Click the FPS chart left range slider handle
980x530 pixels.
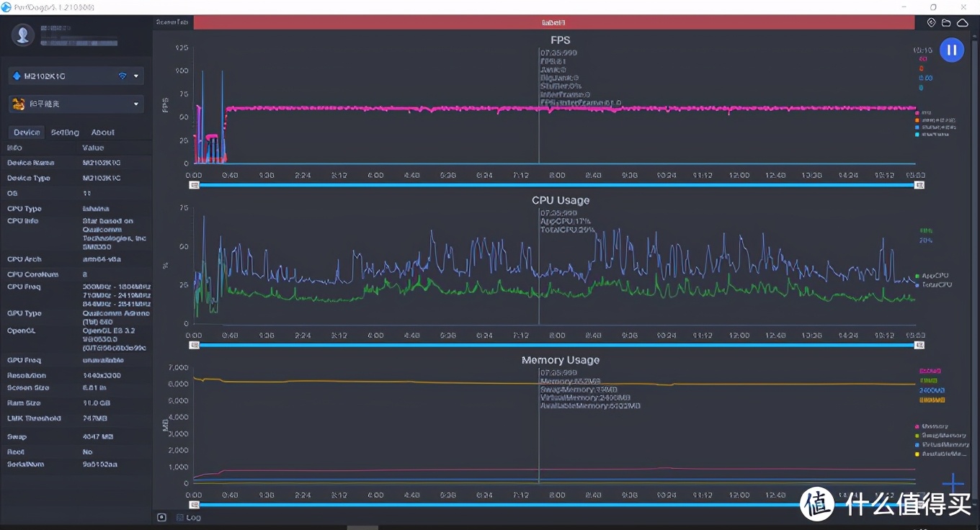[194, 185]
